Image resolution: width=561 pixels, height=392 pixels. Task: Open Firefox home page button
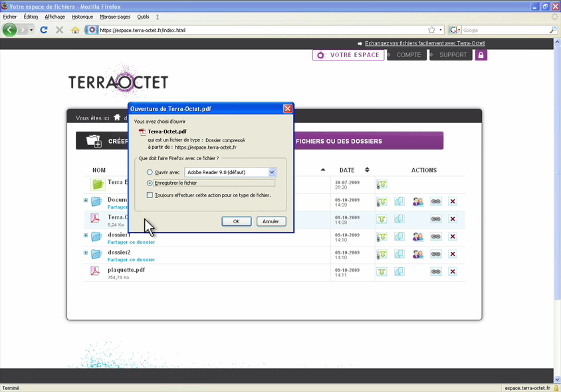click(75, 30)
